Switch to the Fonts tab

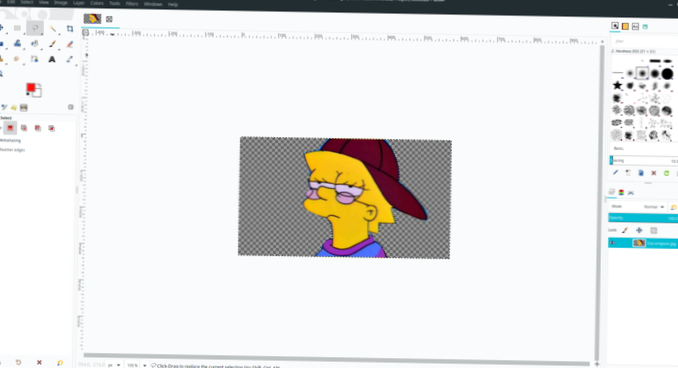tap(635, 26)
